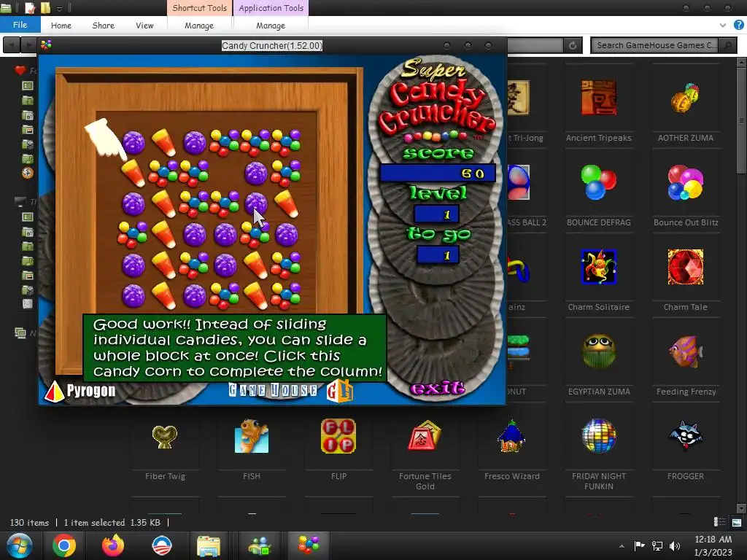This screenshot has height=560, width=747.
Task: Select the EGYPTIAN ZUMA game icon
Action: 599,351
